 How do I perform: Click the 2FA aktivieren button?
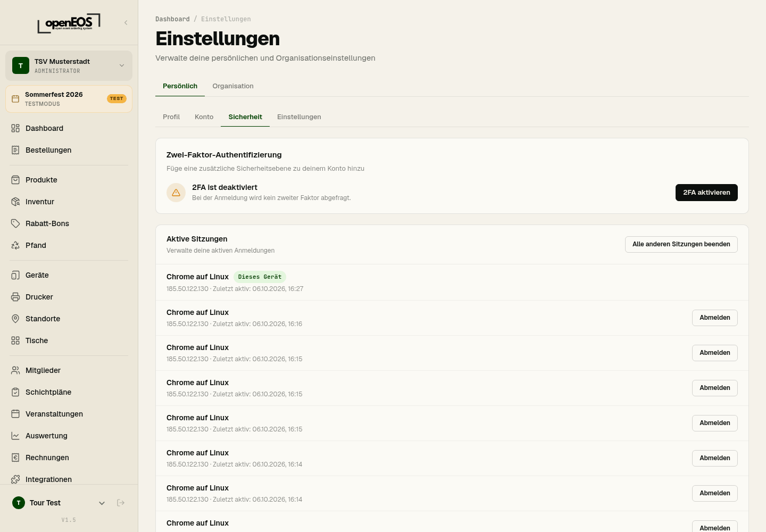[x=706, y=193]
